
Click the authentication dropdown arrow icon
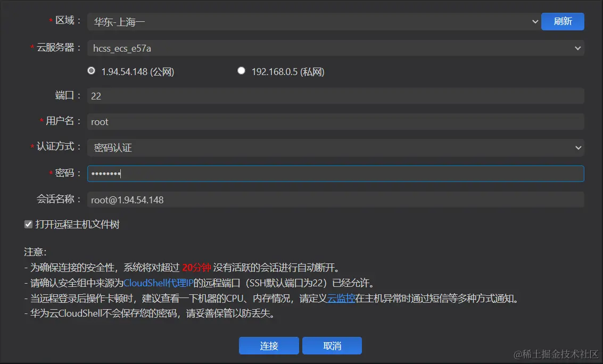coord(577,147)
